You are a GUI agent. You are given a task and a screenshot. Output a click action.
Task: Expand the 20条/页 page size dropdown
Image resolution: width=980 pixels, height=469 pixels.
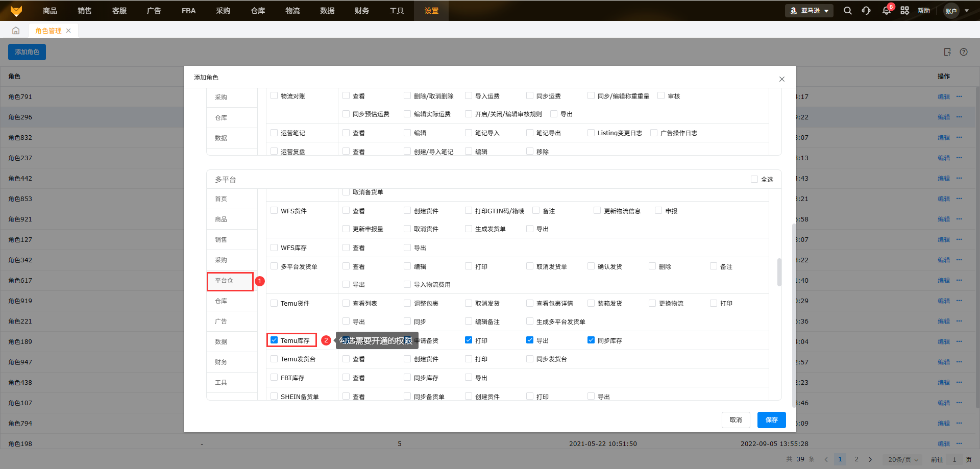(903, 459)
